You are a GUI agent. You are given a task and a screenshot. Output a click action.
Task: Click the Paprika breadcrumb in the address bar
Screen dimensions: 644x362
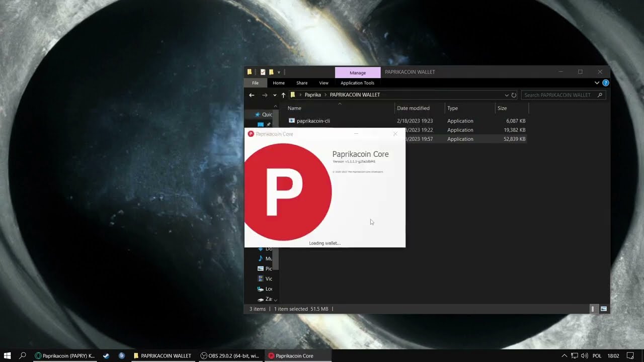pyautogui.click(x=312, y=95)
